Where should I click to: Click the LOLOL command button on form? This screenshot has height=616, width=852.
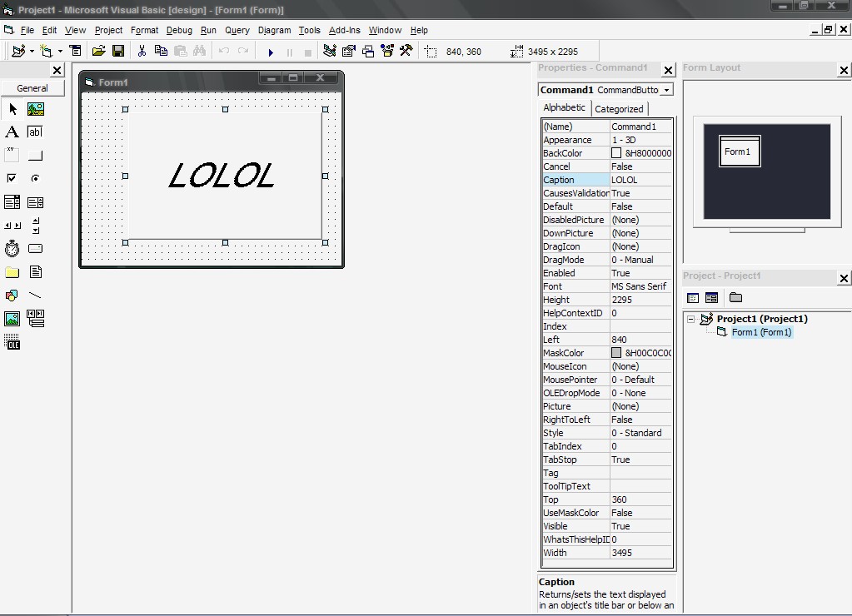pos(225,176)
